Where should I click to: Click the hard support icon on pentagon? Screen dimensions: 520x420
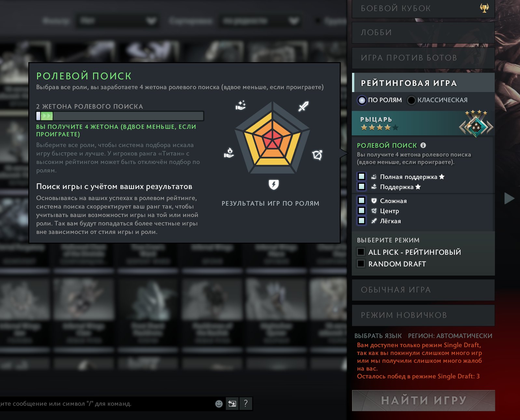(240, 105)
